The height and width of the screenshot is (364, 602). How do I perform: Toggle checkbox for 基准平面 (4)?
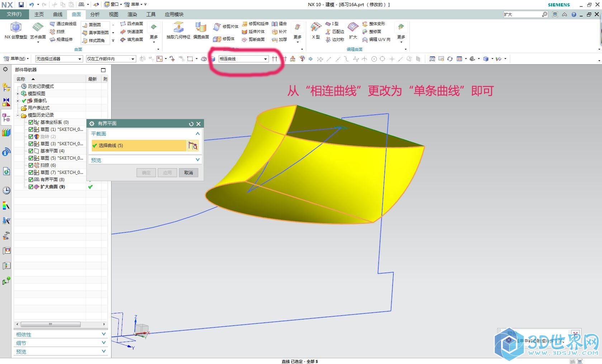(x=31, y=151)
